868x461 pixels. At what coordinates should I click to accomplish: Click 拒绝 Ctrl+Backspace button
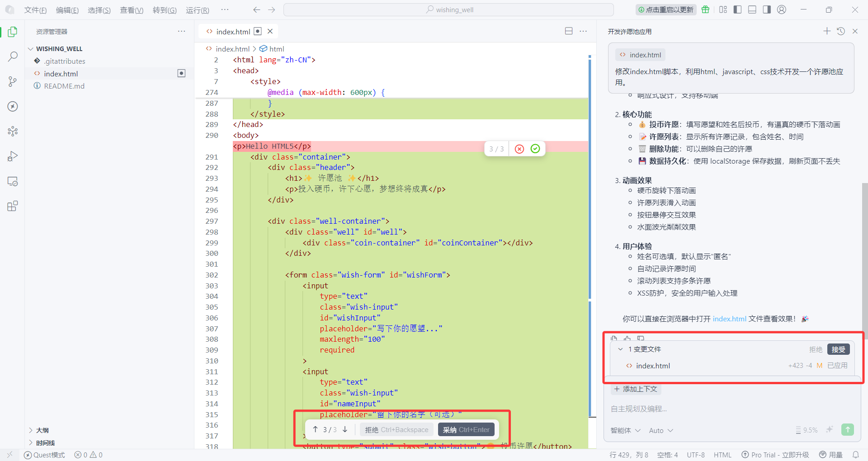pos(396,429)
